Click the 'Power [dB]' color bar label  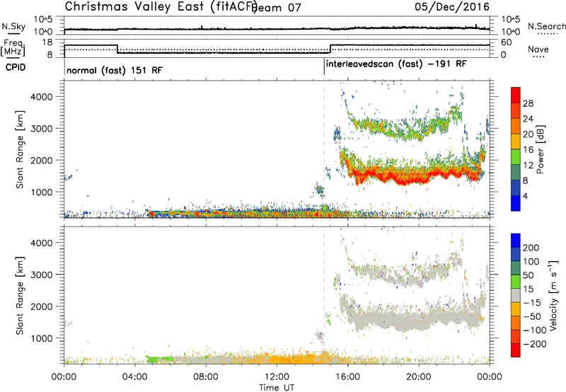[540, 149]
